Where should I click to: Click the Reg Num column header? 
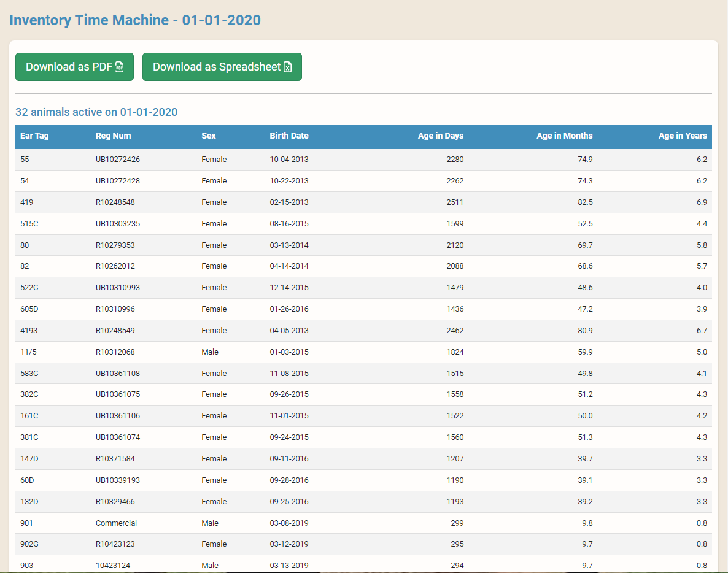pyautogui.click(x=113, y=136)
